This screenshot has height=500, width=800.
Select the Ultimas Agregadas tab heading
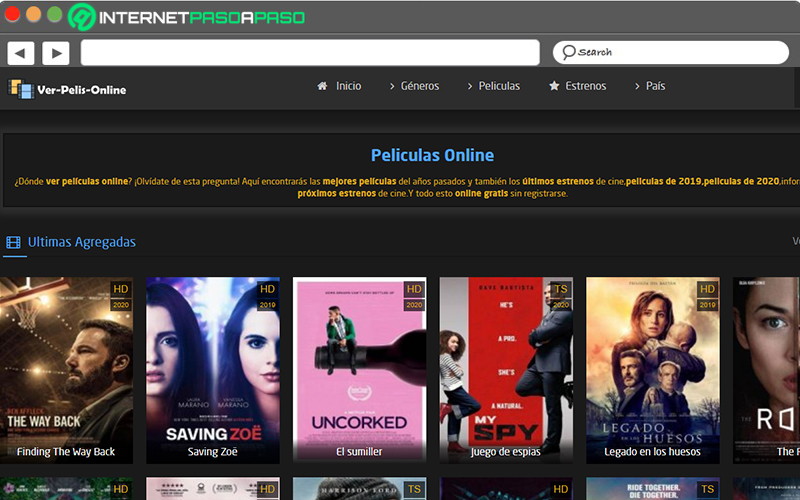tap(82, 242)
